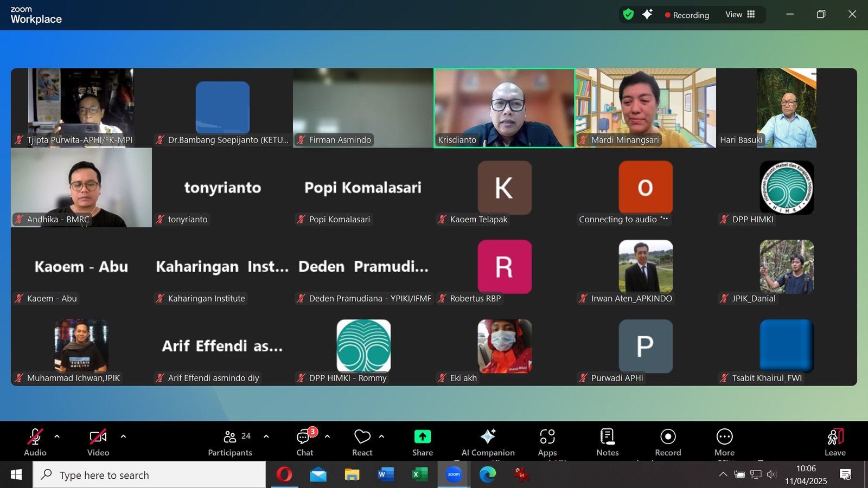Viewport: 868px width, 488px height.
Task: Open Opera browser from taskbar
Action: [x=284, y=475]
